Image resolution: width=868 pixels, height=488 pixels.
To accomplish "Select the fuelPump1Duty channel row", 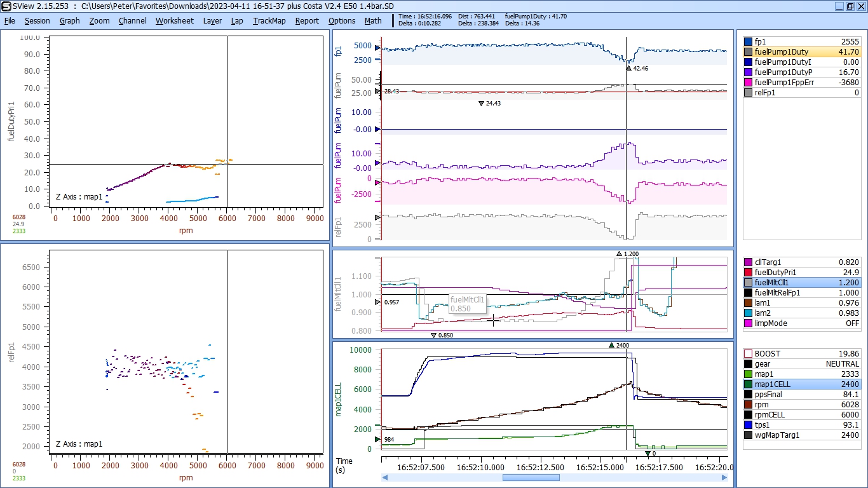I will pyautogui.click(x=803, y=52).
